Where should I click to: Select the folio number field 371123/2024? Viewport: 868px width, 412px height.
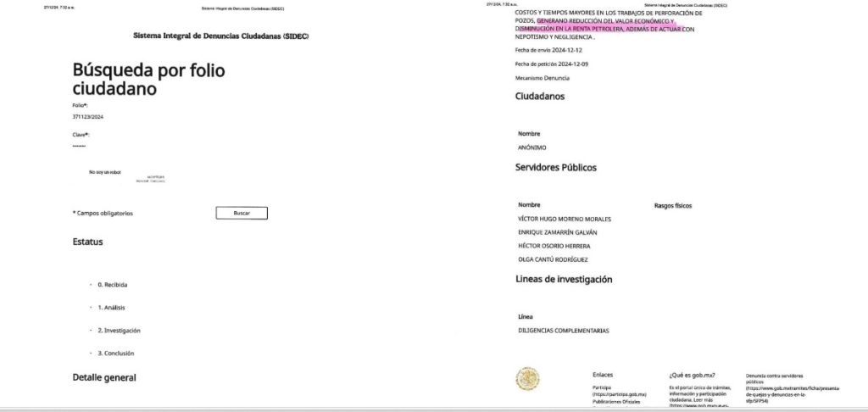tap(88, 117)
